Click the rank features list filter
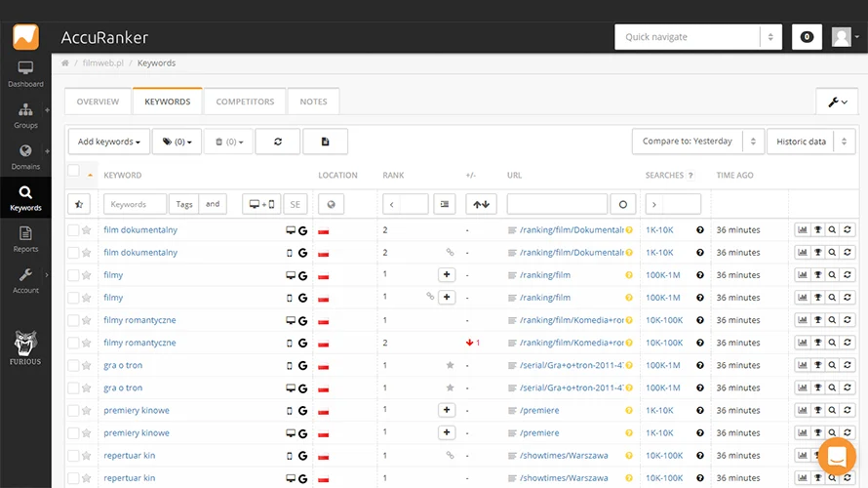 [445, 204]
